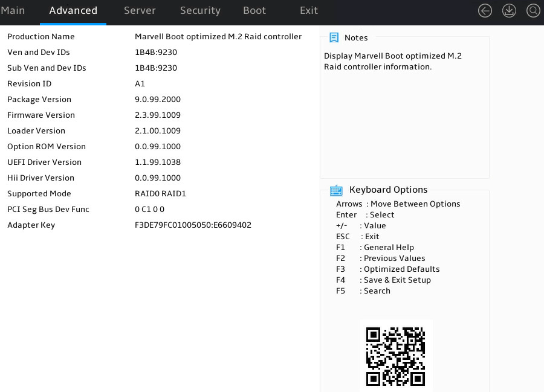The image size is (544, 392).
Task: Click the Arrows Move Between Options hint
Action: coord(398,204)
